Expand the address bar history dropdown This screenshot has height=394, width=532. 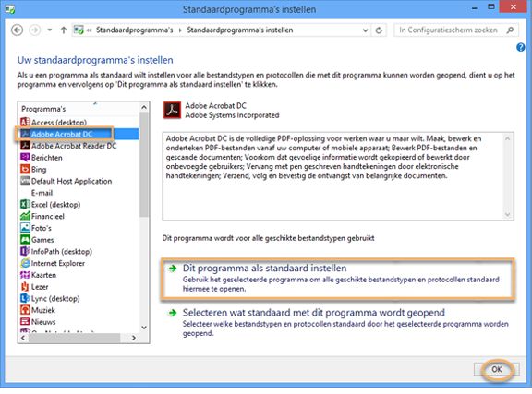click(x=366, y=30)
